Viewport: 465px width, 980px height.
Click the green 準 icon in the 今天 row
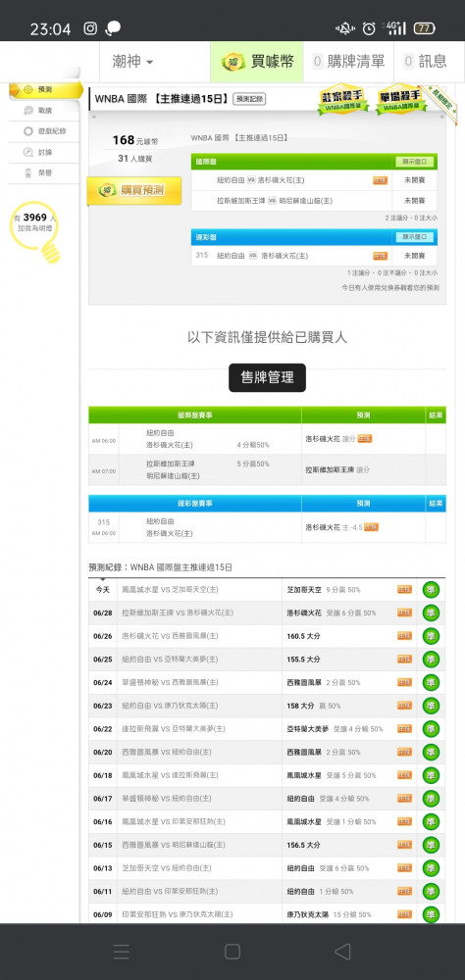coord(431,590)
